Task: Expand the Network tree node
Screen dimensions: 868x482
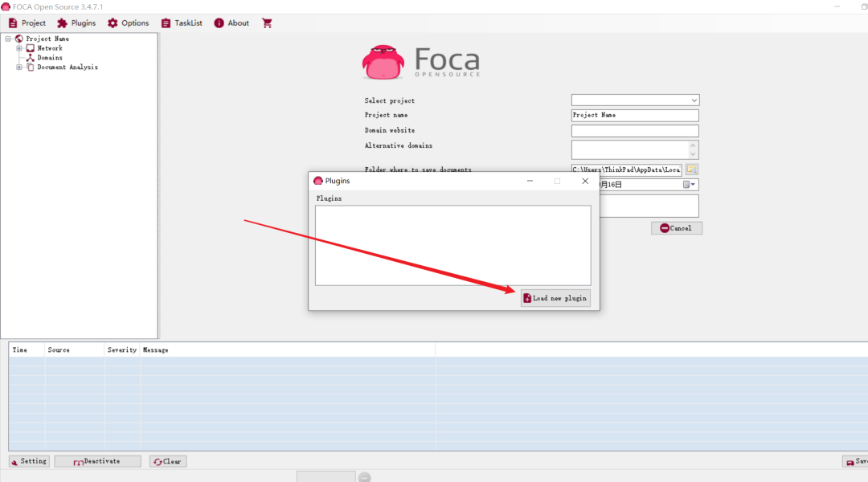Action: point(18,48)
